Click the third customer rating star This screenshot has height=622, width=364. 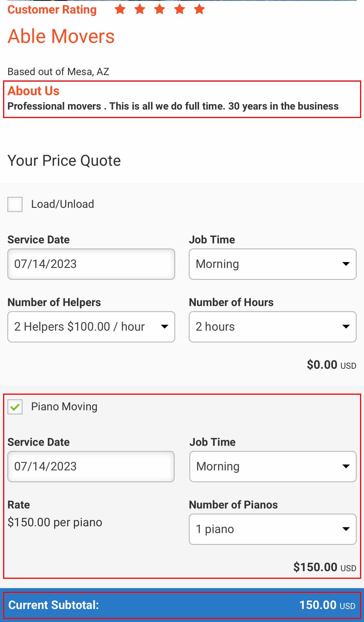(x=160, y=9)
